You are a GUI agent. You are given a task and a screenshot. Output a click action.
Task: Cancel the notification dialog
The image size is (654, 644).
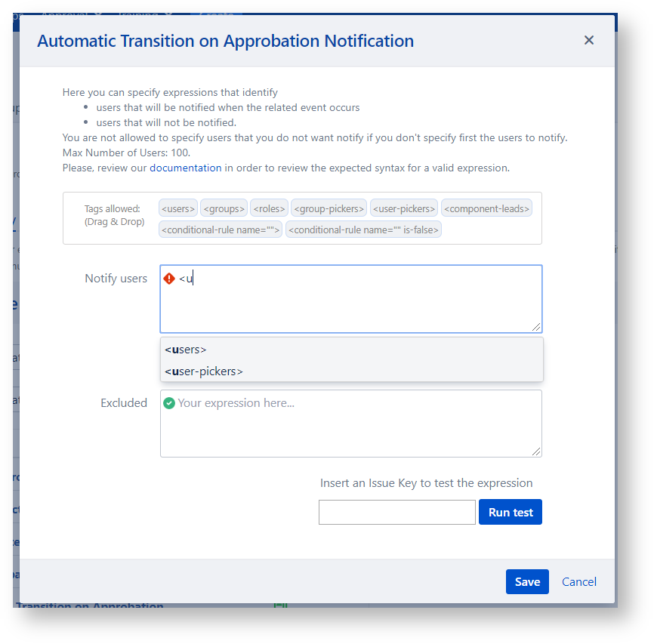pyautogui.click(x=579, y=581)
